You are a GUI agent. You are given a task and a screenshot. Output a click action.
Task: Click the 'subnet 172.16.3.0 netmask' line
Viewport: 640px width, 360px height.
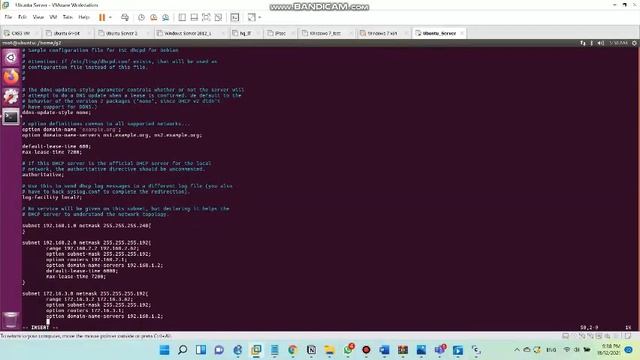(x=85, y=293)
